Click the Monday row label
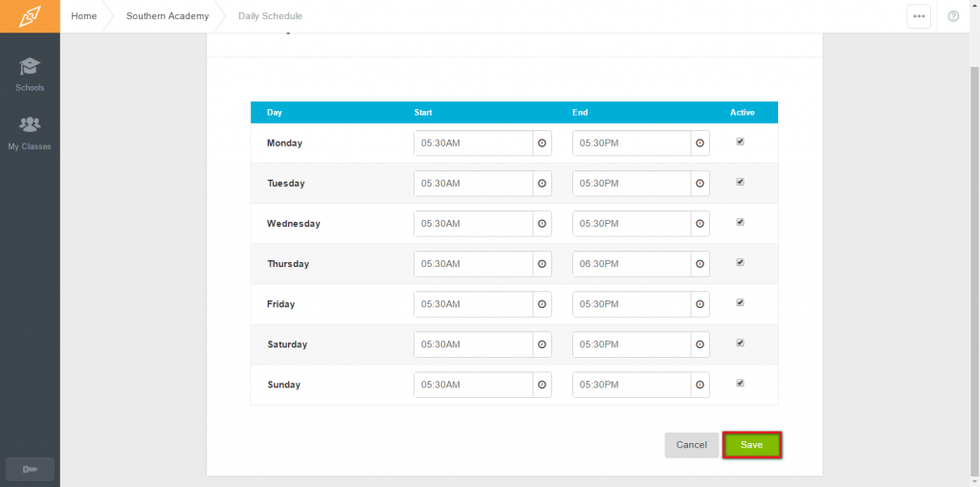Image resolution: width=980 pixels, height=487 pixels. (x=284, y=144)
